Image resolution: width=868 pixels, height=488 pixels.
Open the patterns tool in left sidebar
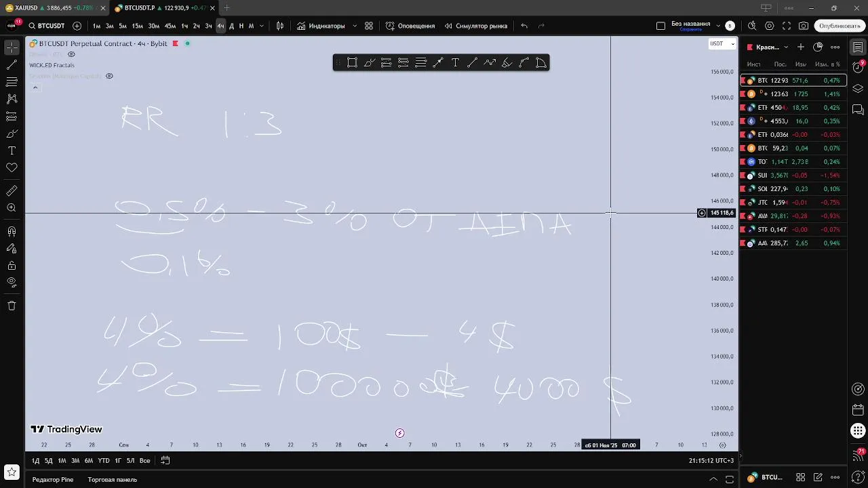(x=12, y=99)
